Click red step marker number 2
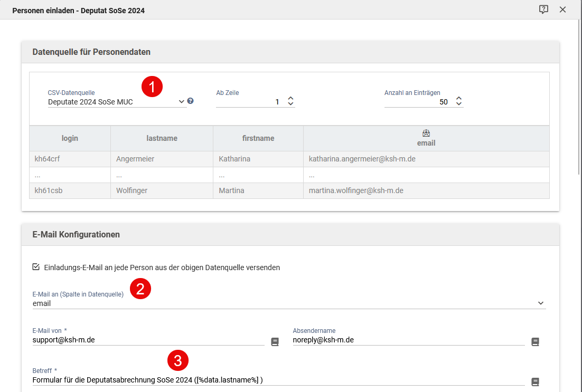The width and height of the screenshot is (582, 392). coord(140,289)
